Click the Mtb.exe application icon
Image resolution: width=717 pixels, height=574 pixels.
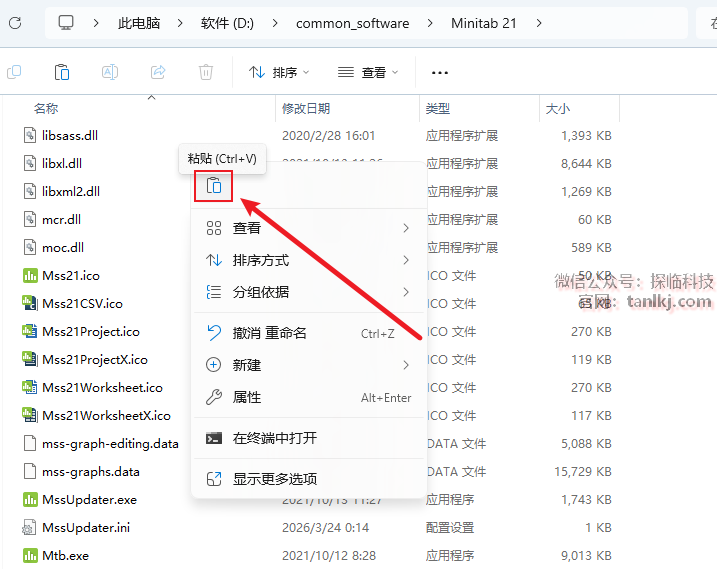(x=30, y=555)
